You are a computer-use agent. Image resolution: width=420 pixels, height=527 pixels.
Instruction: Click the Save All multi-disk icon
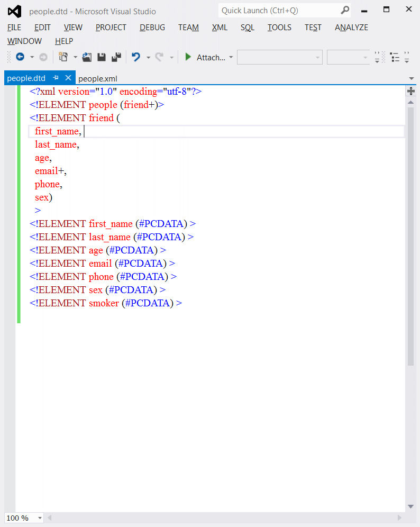[x=116, y=57]
